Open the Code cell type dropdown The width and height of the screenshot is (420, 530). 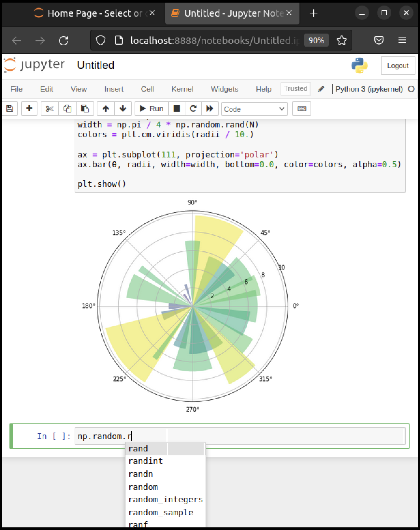point(254,109)
